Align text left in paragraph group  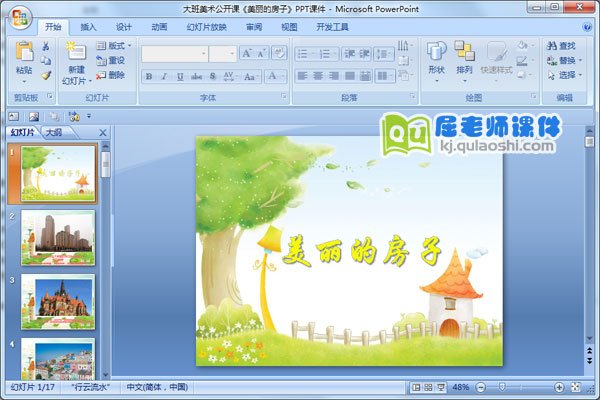(302, 76)
